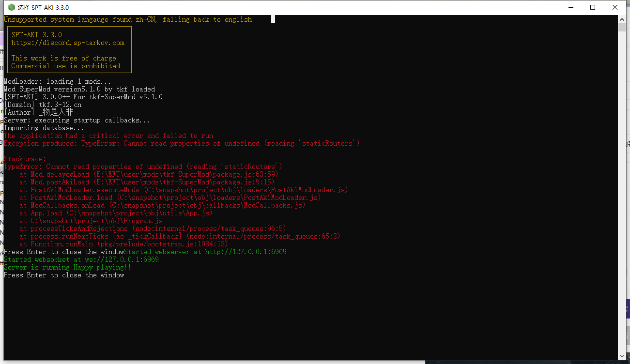The width and height of the screenshot is (630, 364).
Task: Click '[SPT-AKI] 3.0.0++ For tkf-SuperMod v5.1.0' line
Action: [83, 97]
